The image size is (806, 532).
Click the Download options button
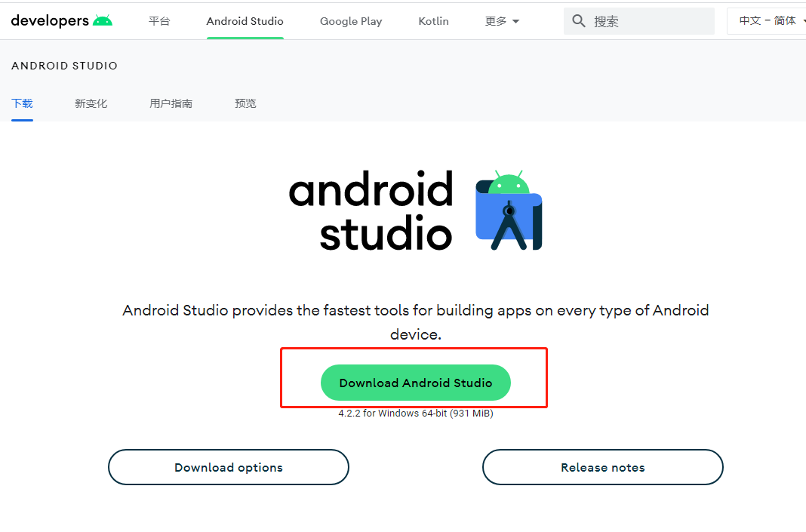[229, 467]
